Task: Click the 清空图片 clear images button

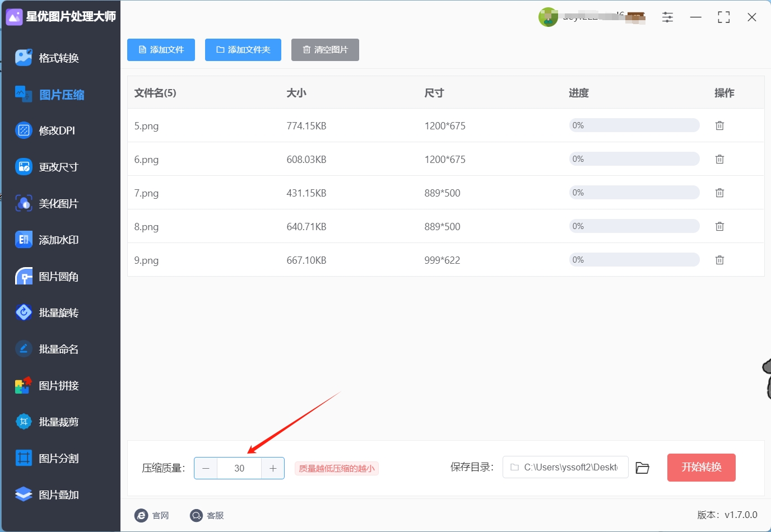Action: pos(325,50)
